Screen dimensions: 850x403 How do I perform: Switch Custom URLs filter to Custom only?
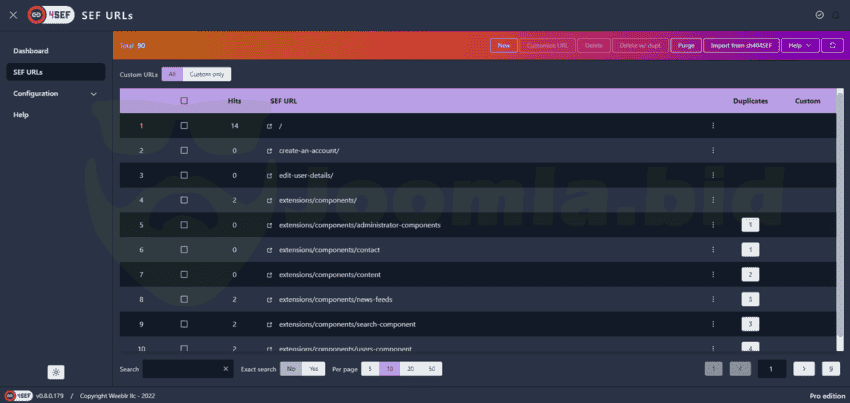207,74
